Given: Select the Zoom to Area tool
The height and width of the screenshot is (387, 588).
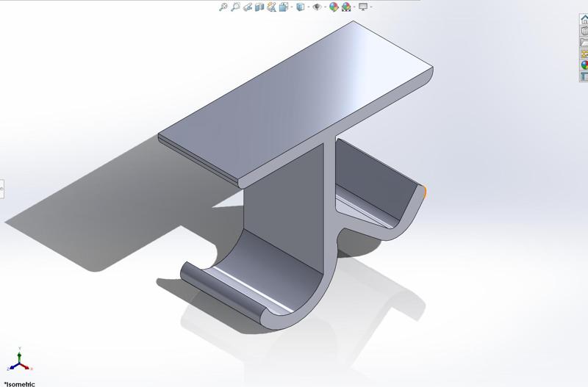Looking at the screenshot, I should pos(235,7).
